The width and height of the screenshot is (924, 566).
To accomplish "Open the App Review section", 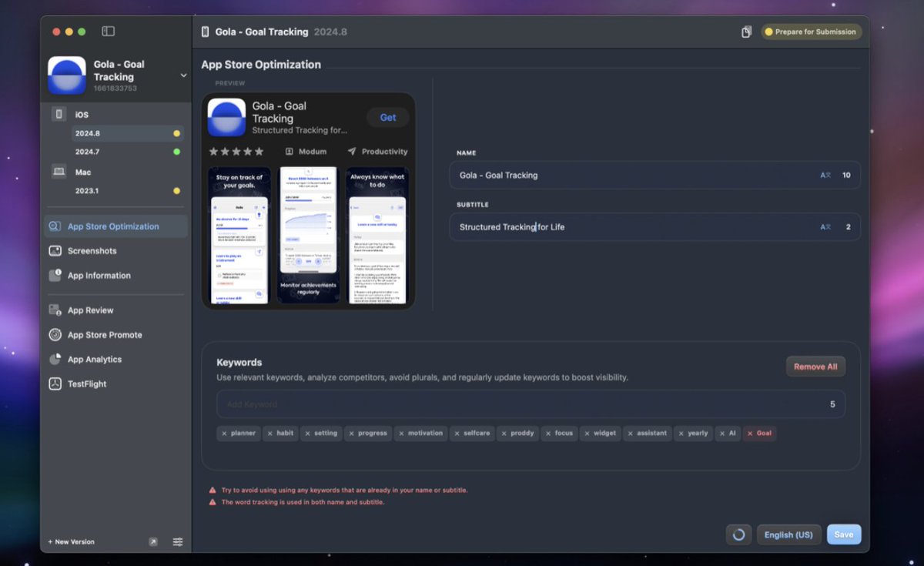I will click(x=115, y=310).
